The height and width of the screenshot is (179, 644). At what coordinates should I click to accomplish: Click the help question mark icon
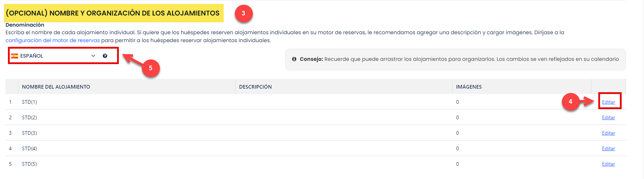[x=105, y=56]
